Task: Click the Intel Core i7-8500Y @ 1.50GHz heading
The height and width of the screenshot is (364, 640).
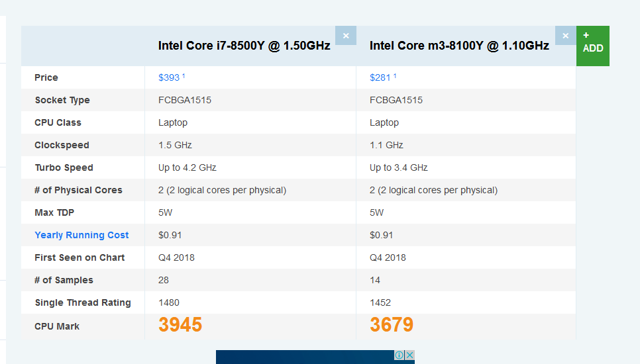Action: [x=244, y=46]
